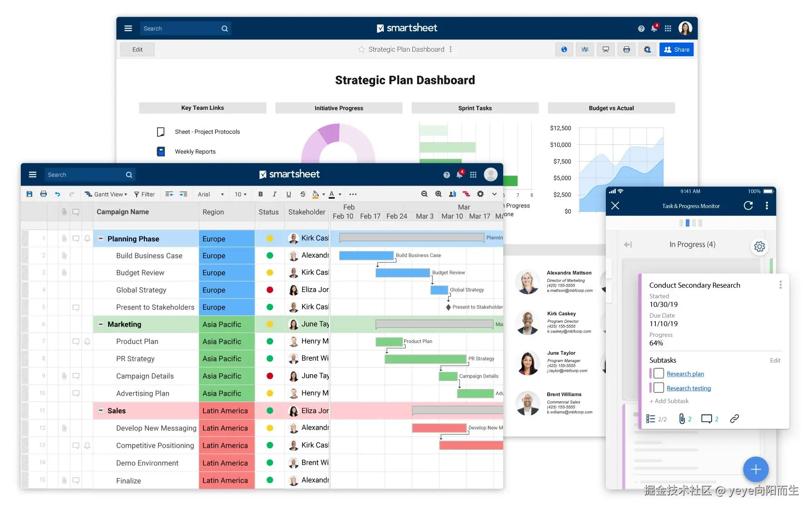Outdent the selected row in the sheet

click(x=169, y=194)
